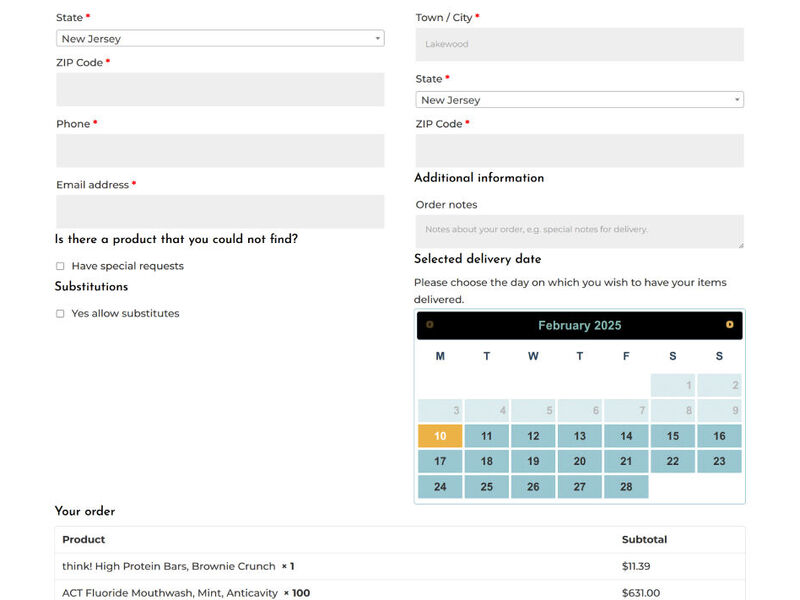Open the billing State dropdown
Viewport: 800px width, 600px height.
(x=220, y=38)
